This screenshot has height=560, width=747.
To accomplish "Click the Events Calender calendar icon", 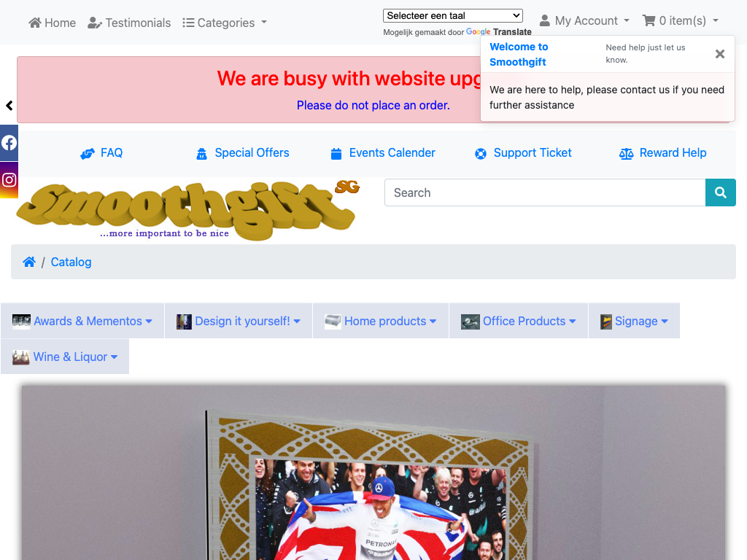I will point(336,153).
